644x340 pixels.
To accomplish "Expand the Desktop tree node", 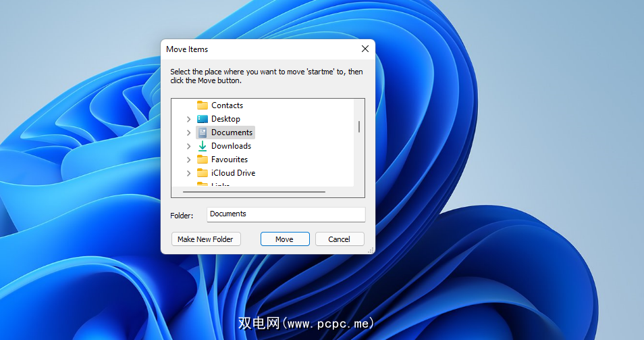I will (188, 119).
